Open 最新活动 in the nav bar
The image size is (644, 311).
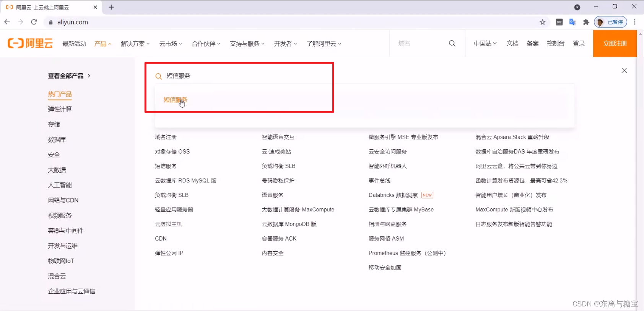[x=75, y=44]
